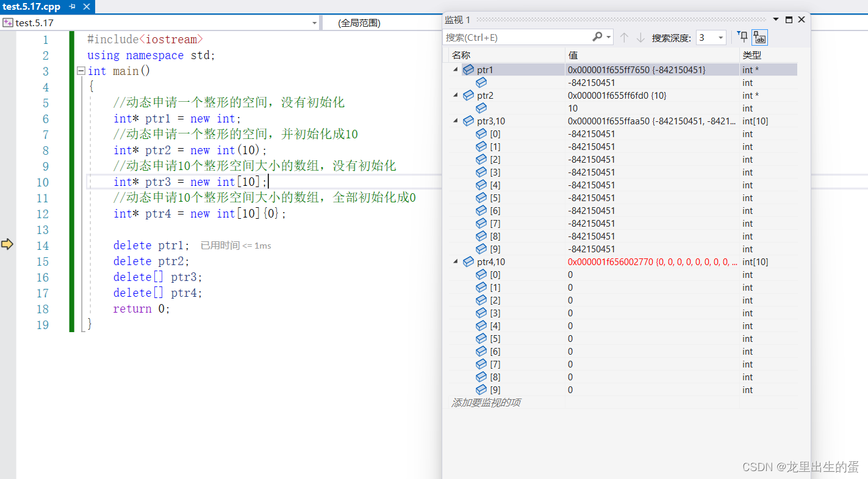Viewport: 868px width, 479px height.
Task: Click 'delete[] ptr3;' on line 16
Action: coord(158,277)
